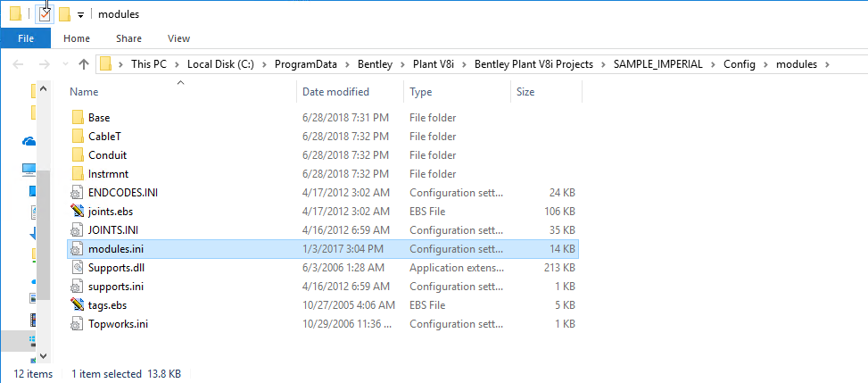The width and height of the screenshot is (868, 383).
Task: Go up one folder level
Action: point(84,64)
